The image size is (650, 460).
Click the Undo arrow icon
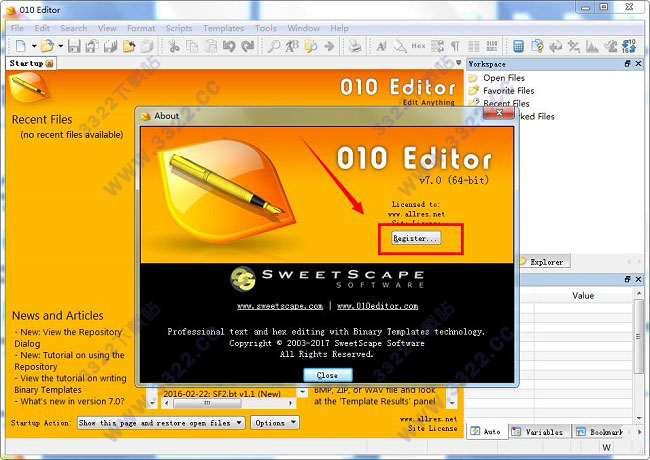229,46
